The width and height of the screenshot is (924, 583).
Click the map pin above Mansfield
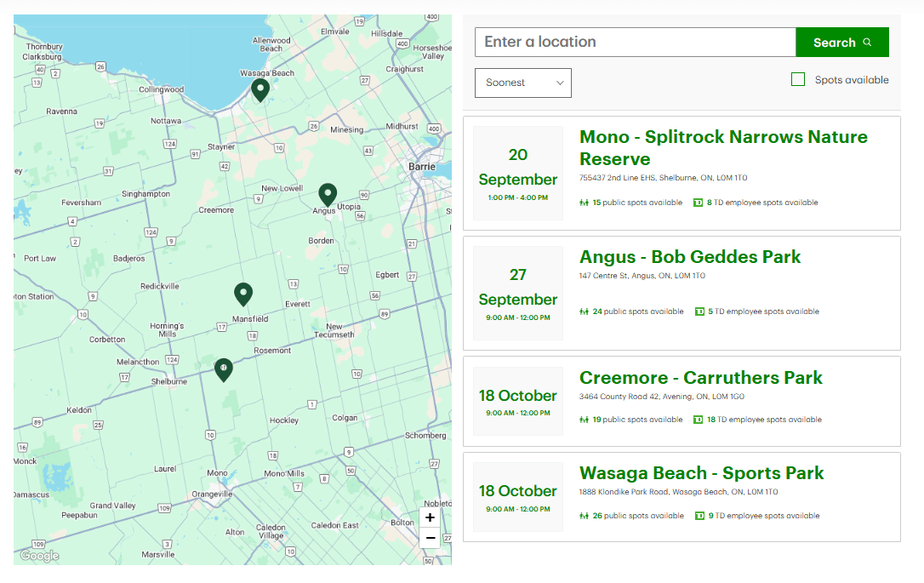pyautogui.click(x=243, y=294)
